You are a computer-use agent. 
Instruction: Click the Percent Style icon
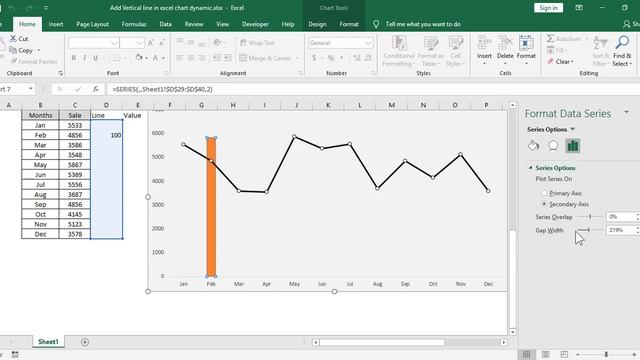point(331,58)
